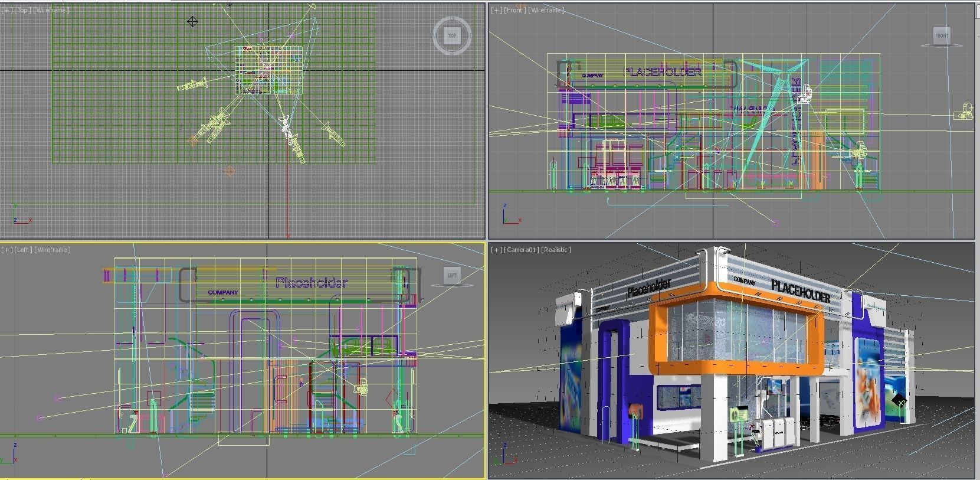Open the [+] menu of the Front viewport
Screen dimensions: 980x480
pos(497,10)
